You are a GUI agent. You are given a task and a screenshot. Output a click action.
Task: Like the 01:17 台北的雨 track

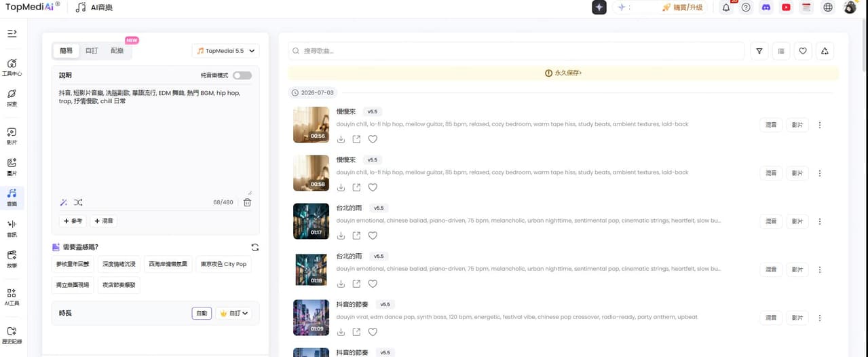click(373, 236)
